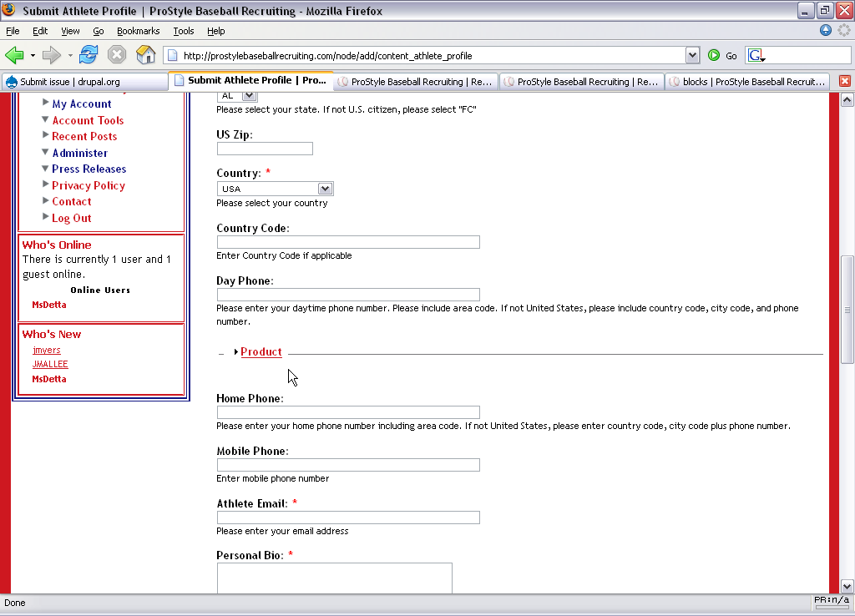Open the Privacy Policy link
Screen dimensions: 855x616
coord(89,185)
